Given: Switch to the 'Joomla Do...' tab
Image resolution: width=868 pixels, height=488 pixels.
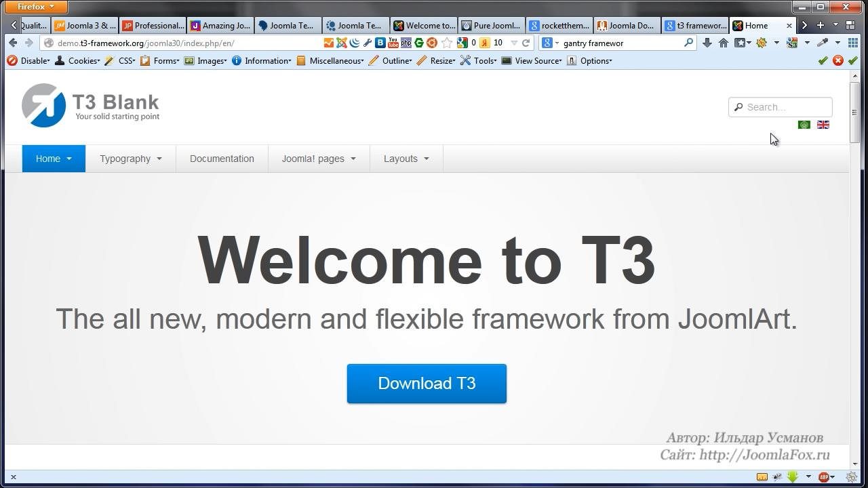Looking at the screenshot, I should coord(627,26).
